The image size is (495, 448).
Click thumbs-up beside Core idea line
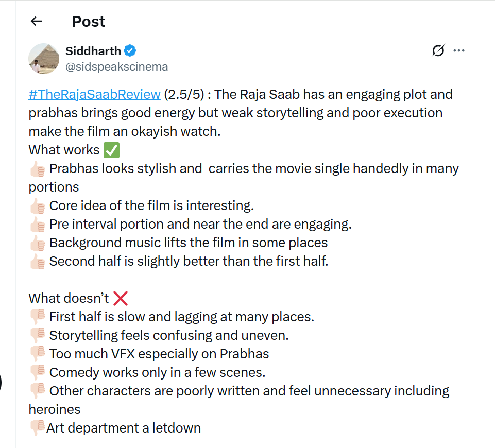pyautogui.click(x=37, y=206)
